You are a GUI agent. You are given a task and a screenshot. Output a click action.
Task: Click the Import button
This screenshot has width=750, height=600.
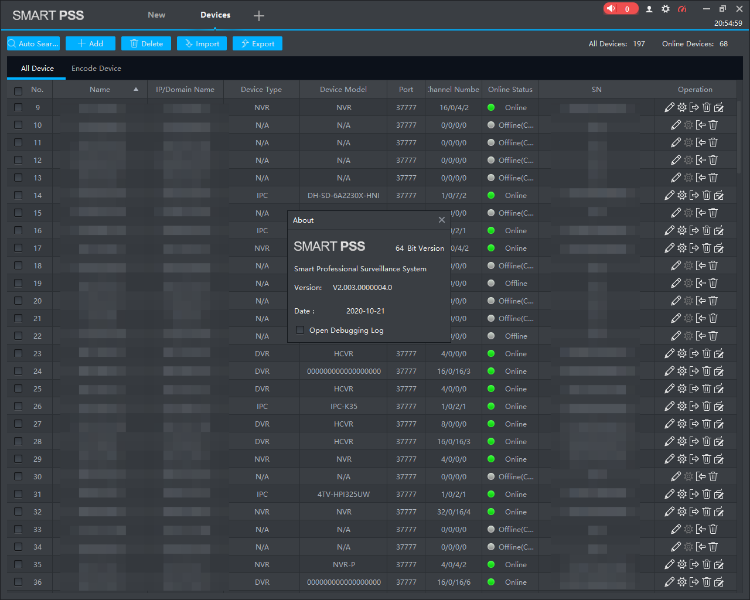coord(202,44)
